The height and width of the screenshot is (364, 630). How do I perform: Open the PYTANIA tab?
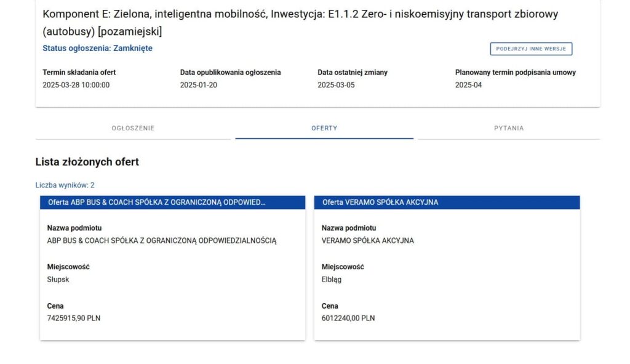pyautogui.click(x=509, y=129)
